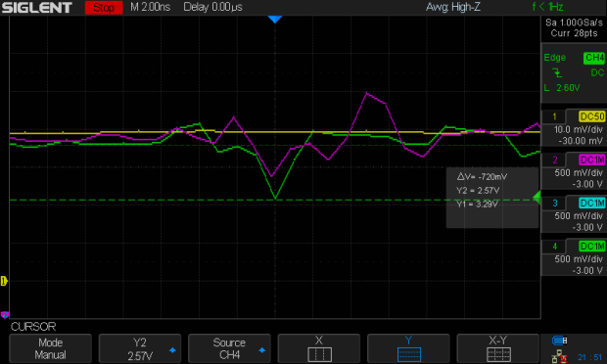Viewport: 607px width, 364px height.
Task: Click the blue arrow on Y2 softkey
Action: [x=172, y=350]
